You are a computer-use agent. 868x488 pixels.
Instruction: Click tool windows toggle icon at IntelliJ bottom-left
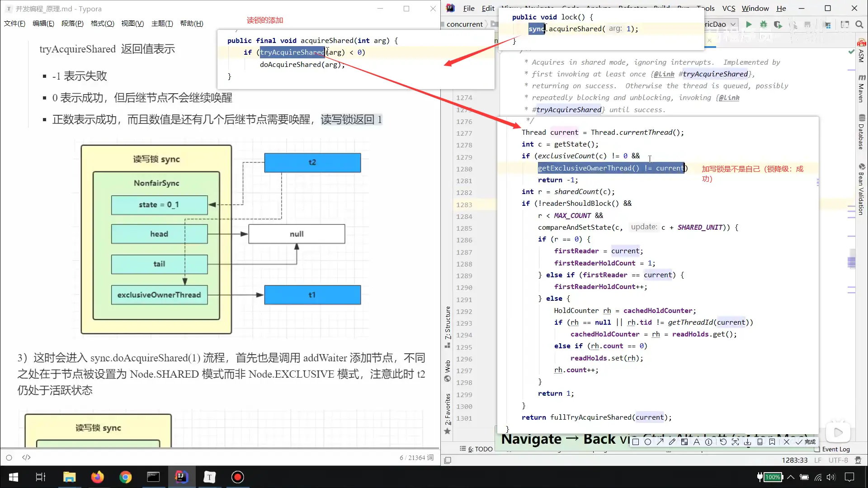tap(448, 460)
